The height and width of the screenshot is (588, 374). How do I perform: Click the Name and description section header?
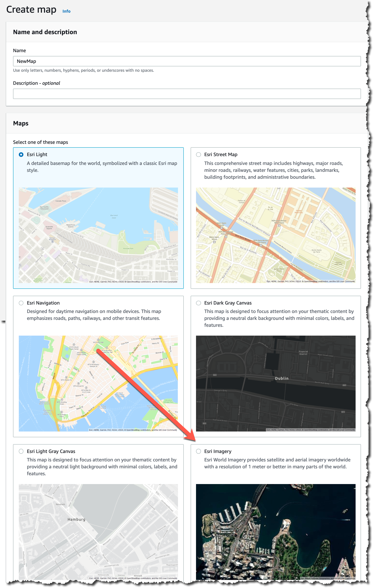(45, 32)
